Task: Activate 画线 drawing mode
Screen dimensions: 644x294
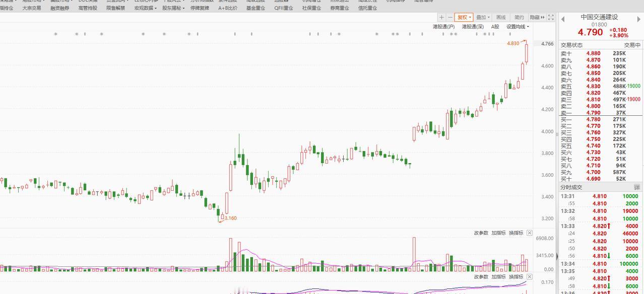Action: [501, 17]
